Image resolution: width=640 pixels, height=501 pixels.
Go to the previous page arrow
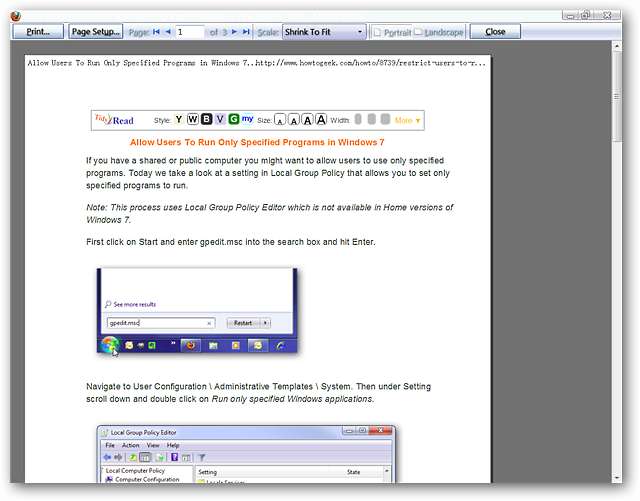[168, 32]
